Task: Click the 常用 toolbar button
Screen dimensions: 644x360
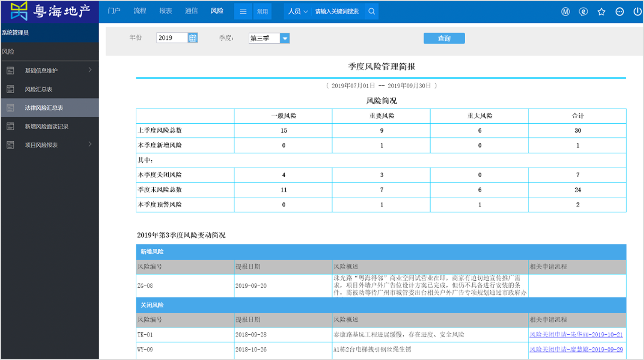Action: click(x=262, y=12)
